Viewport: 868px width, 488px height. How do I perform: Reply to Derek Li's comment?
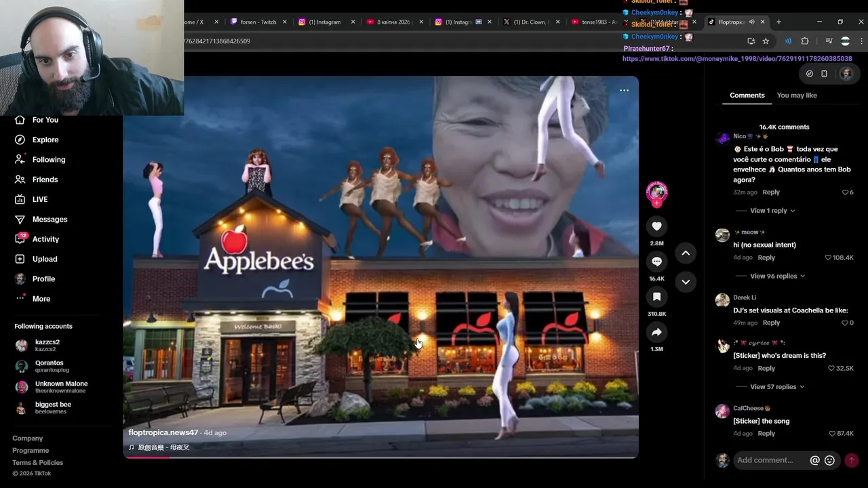[771, 323]
